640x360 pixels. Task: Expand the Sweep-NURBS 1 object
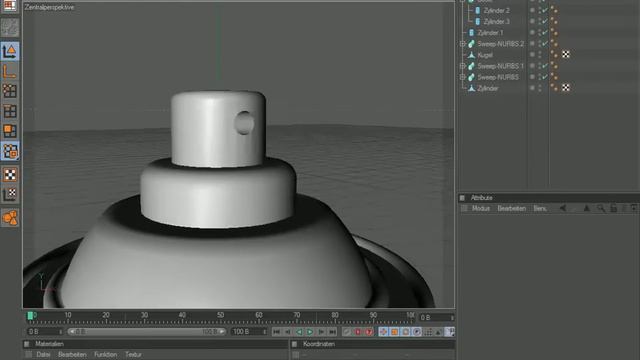pos(462,66)
